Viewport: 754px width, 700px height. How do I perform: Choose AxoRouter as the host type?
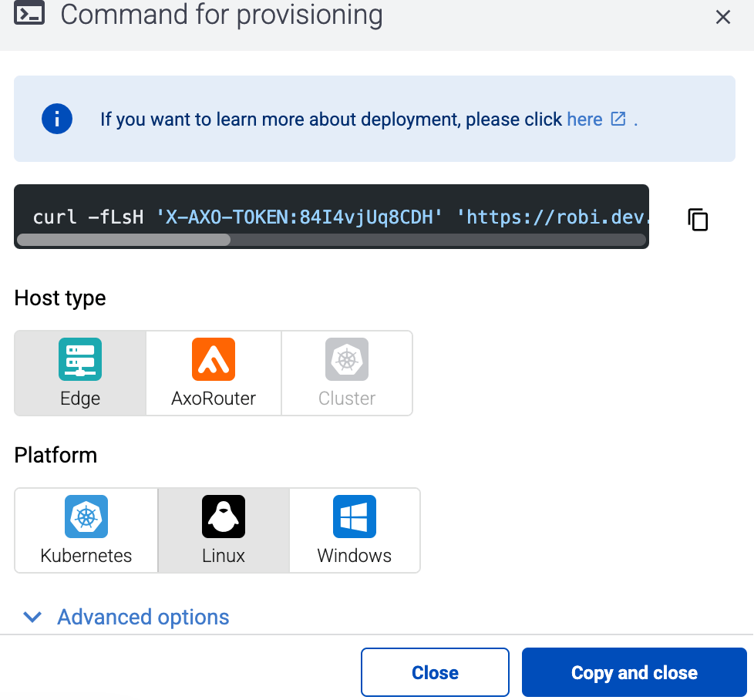point(213,373)
